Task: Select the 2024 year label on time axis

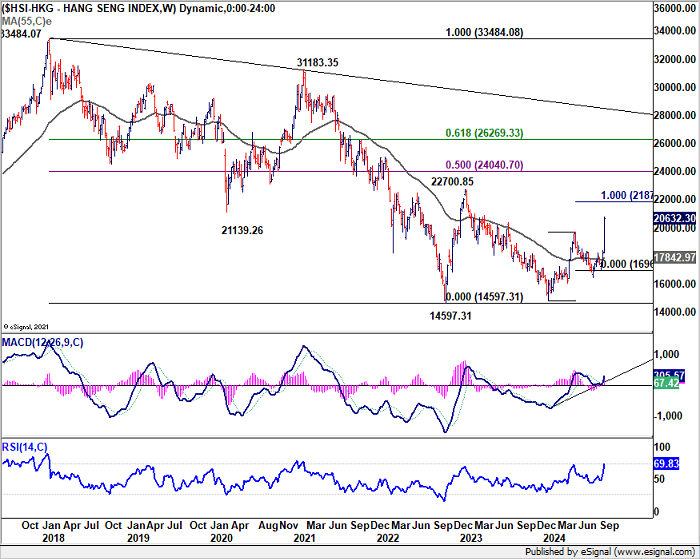Action: (554, 538)
